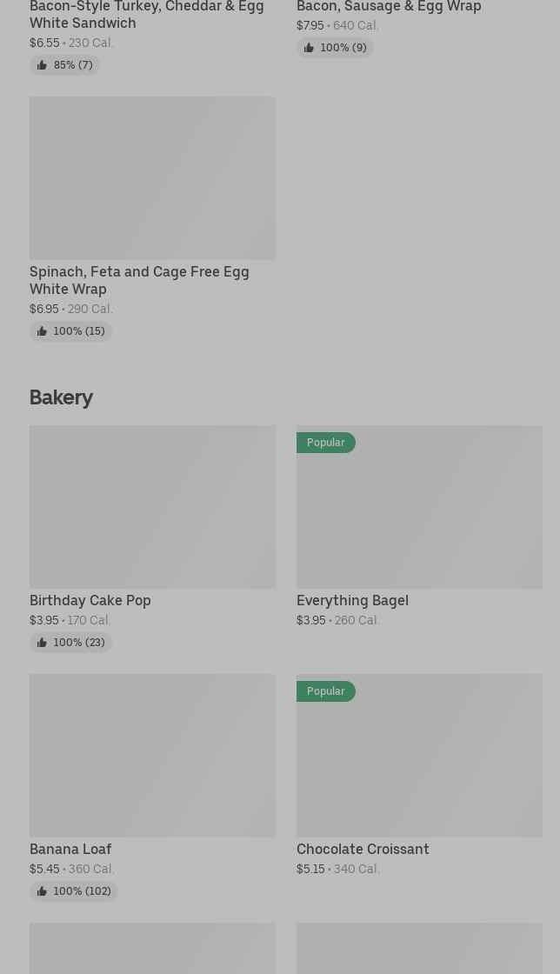Click thumbs-up icon under Spinach, Feta wrap
560x974 pixels.
[x=42, y=331]
